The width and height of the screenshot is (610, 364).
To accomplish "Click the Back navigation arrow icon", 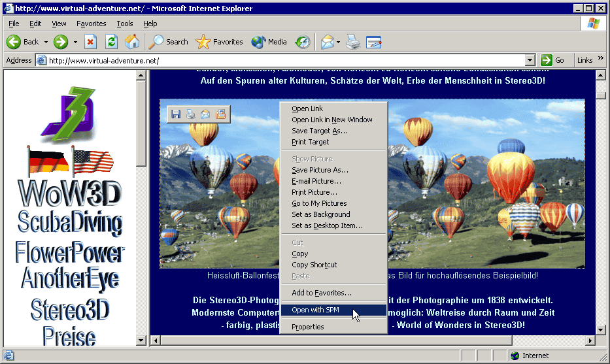I will pyautogui.click(x=14, y=42).
